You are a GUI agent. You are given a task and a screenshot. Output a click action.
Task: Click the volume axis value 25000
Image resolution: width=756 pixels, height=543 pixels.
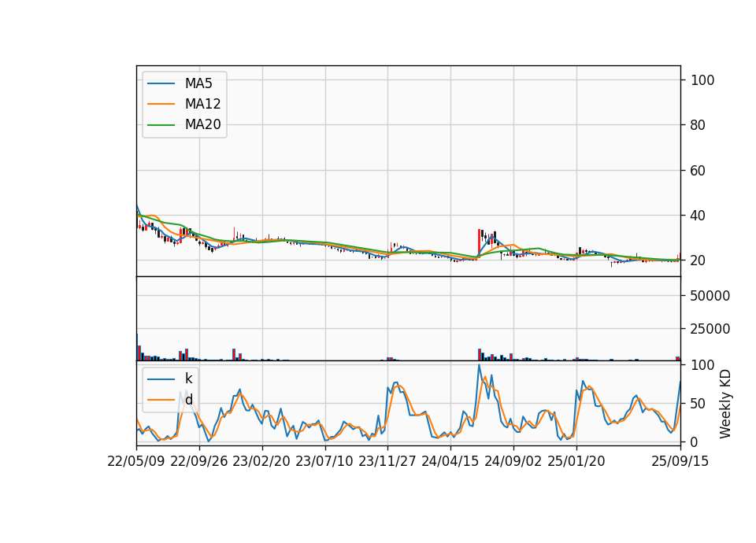coord(710,329)
